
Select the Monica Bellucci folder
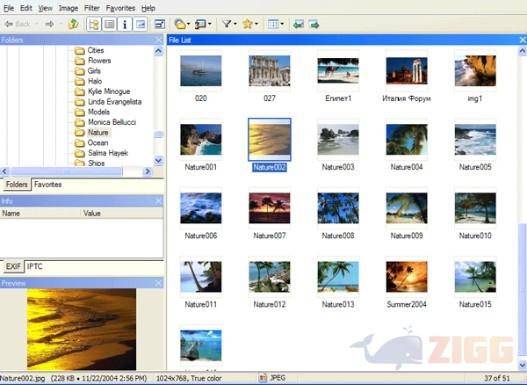point(112,122)
